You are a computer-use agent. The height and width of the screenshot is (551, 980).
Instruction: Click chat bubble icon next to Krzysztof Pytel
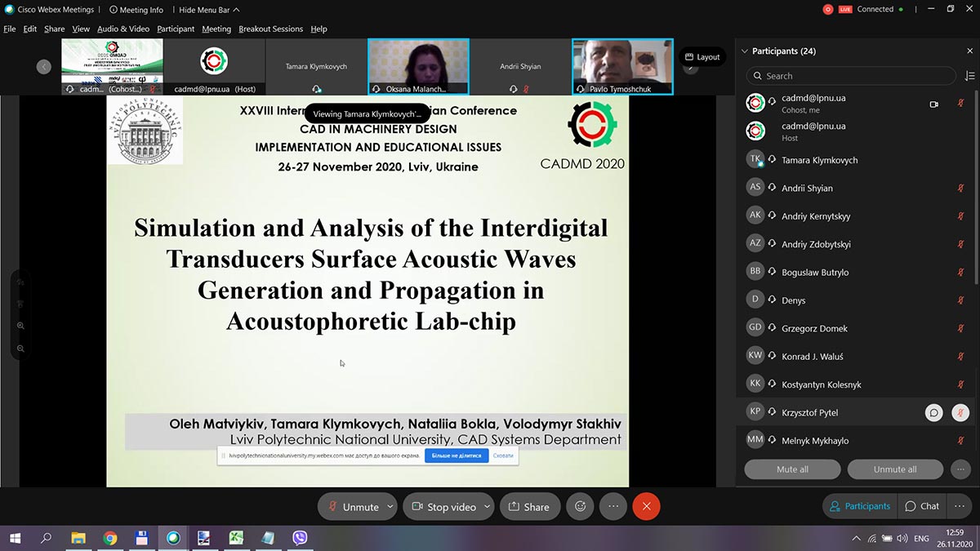point(933,413)
